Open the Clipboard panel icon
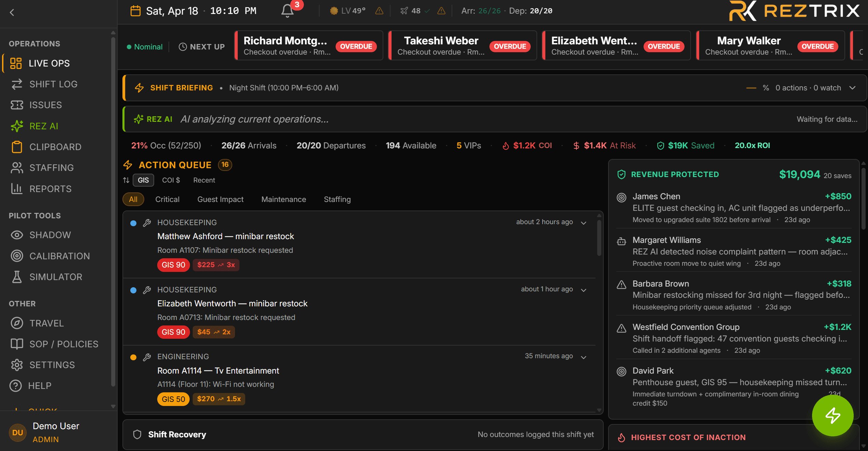 [17, 147]
